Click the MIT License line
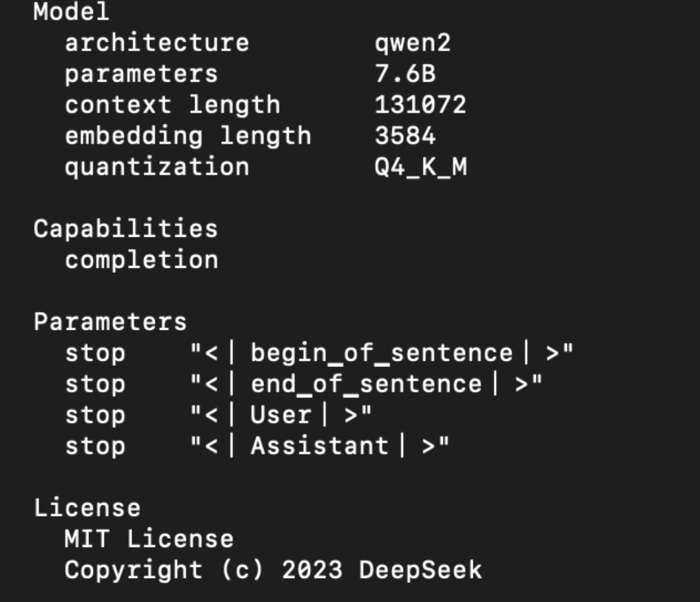700x602 pixels. pyautogui.click(x=148, y=539)
